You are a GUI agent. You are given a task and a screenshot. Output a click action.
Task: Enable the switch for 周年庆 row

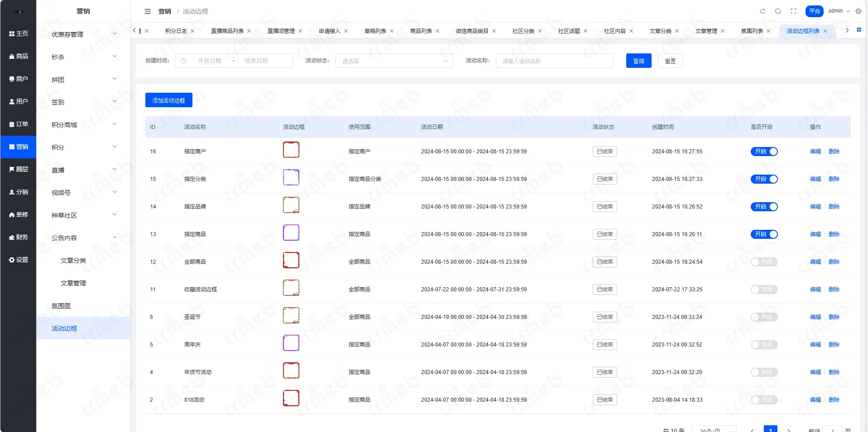(x=764, y=345)
